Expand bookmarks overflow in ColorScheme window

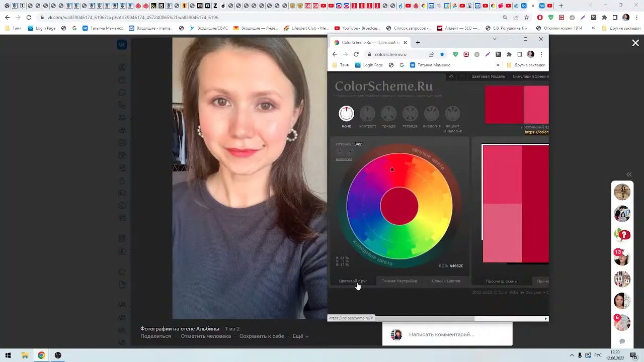pos(498,65)
